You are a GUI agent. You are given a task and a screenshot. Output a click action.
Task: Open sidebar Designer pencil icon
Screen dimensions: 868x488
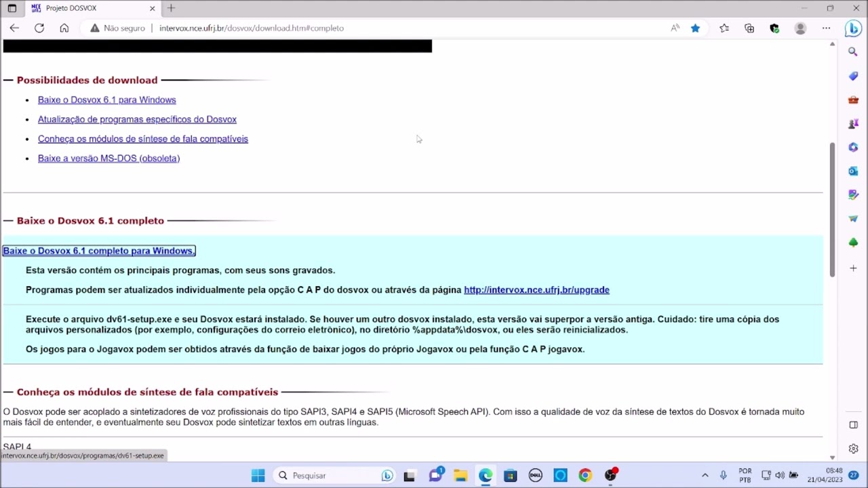pyautogui.click(x=853, y=195)
